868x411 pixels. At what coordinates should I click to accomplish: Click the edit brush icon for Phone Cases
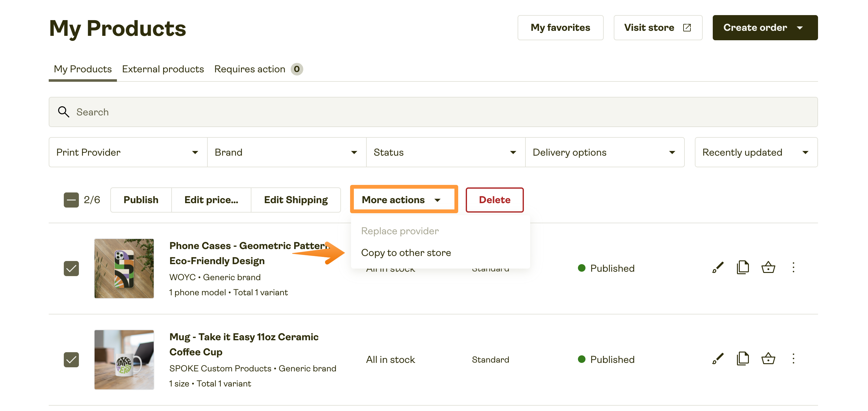click(717, 268)
